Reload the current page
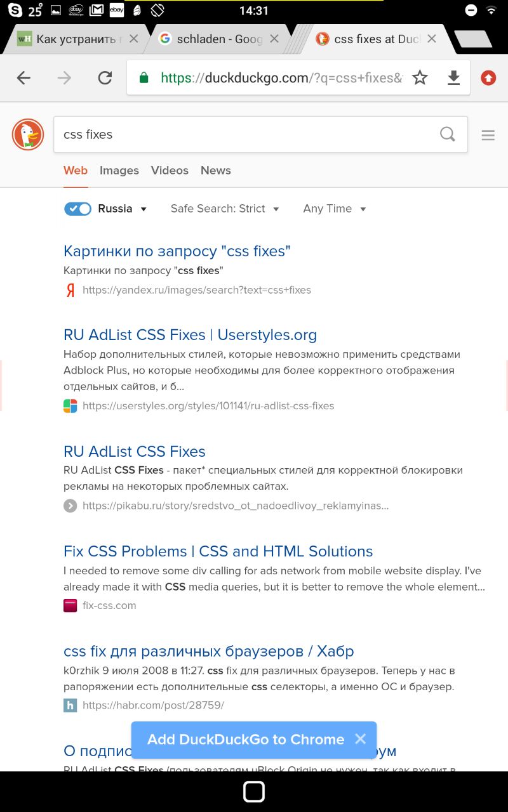 coord(105,78)
